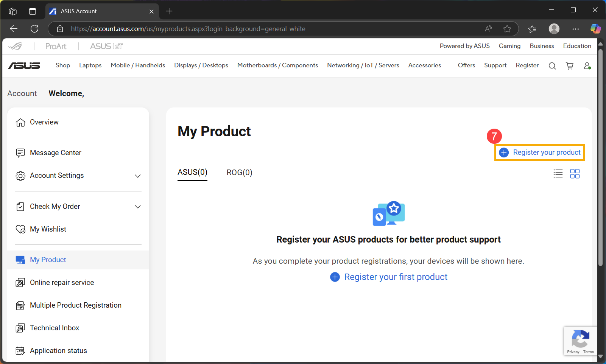The height and width of the screenshot is (364, 606).
Task: Add page to favorites star icon
Action: [x=507, y=29]
